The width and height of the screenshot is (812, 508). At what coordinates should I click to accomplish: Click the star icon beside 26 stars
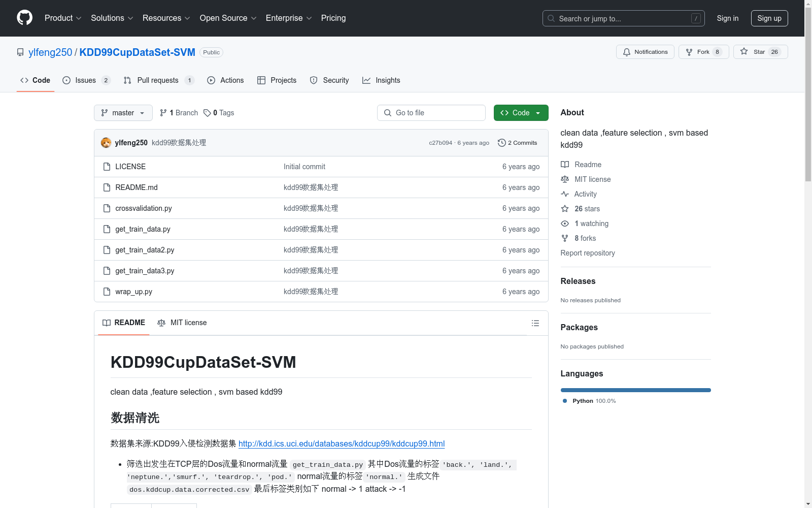(x=565, y=209)
